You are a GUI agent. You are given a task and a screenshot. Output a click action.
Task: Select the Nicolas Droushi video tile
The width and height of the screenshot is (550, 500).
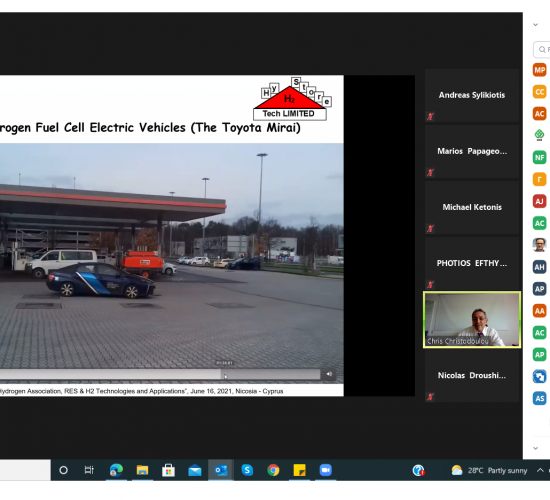[x=472, y=376]
